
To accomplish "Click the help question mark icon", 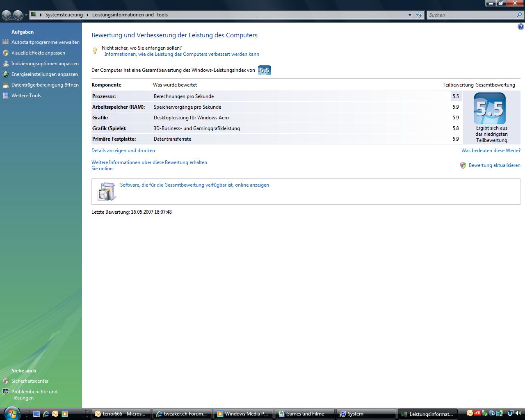I will tap(520, 27).
